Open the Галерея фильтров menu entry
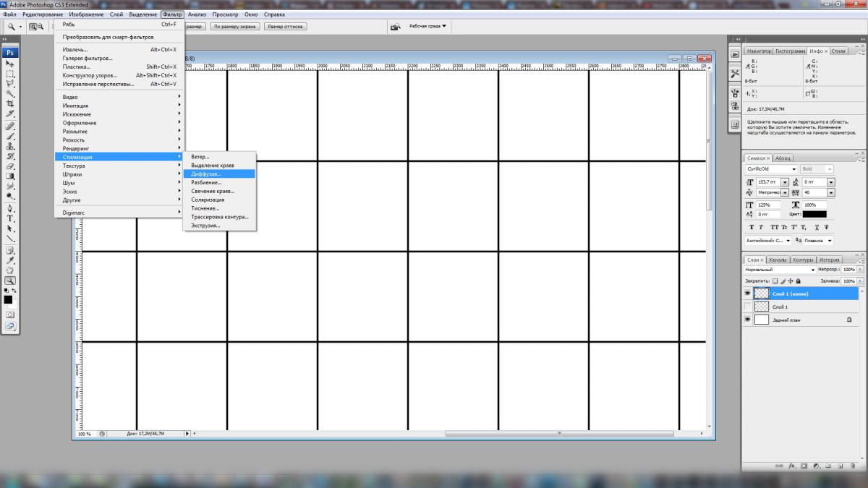This screenshot has height=488, width=868. pyautogui.click(x=119, y=58)
